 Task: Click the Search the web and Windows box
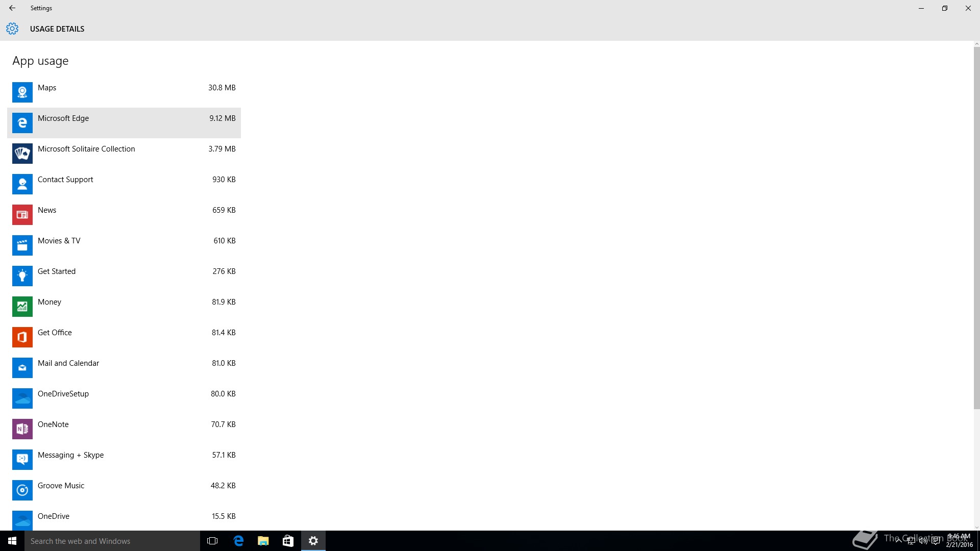(112, 541)
